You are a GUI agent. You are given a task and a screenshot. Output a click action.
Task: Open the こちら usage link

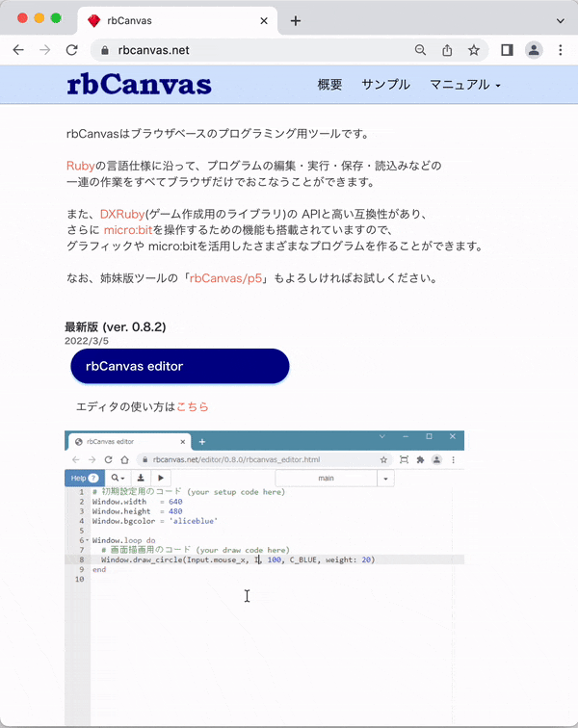click(192, 406)
